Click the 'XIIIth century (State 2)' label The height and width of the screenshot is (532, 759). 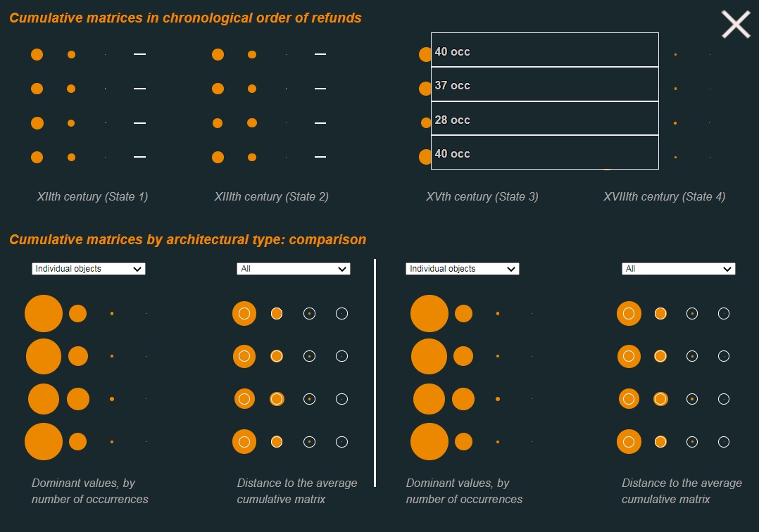tap(272, 197)
